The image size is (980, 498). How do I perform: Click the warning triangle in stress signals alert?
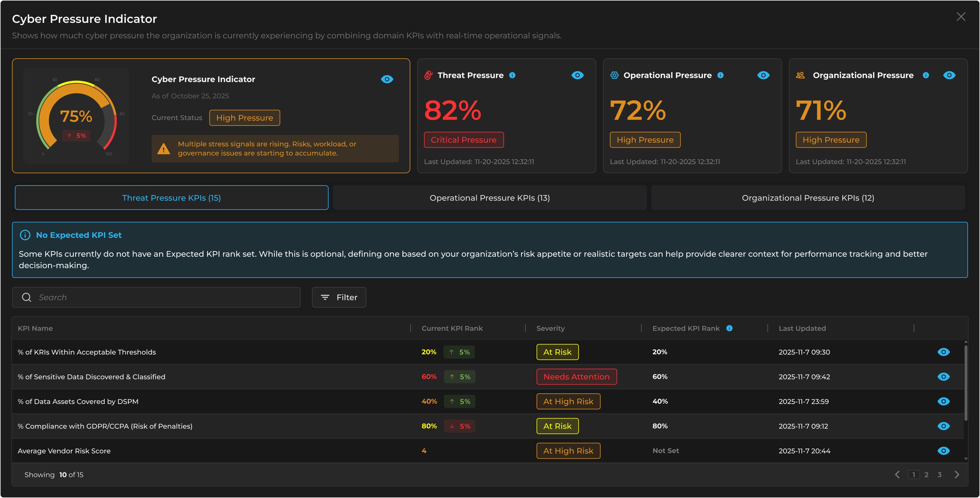click(164, 149)
